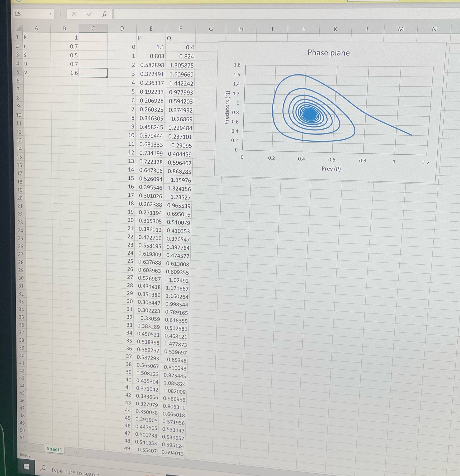This screenshot has width=460, height=476.
Task: Click the Enter checkmark icon in formula bar
Action: tap(89, 14)
